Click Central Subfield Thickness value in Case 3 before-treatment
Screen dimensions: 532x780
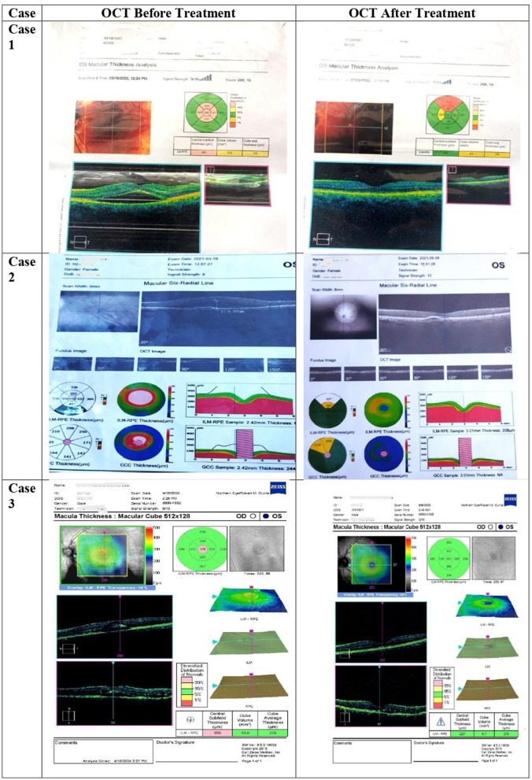coord(217,733)
